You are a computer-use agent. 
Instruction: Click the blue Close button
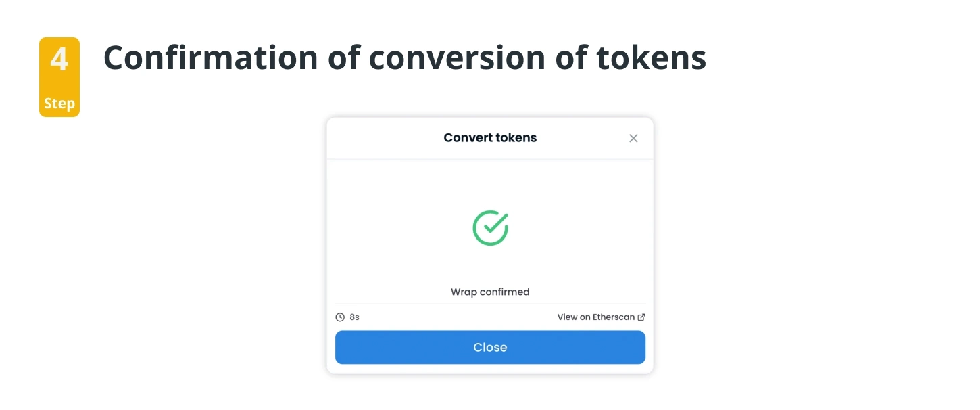490,347
